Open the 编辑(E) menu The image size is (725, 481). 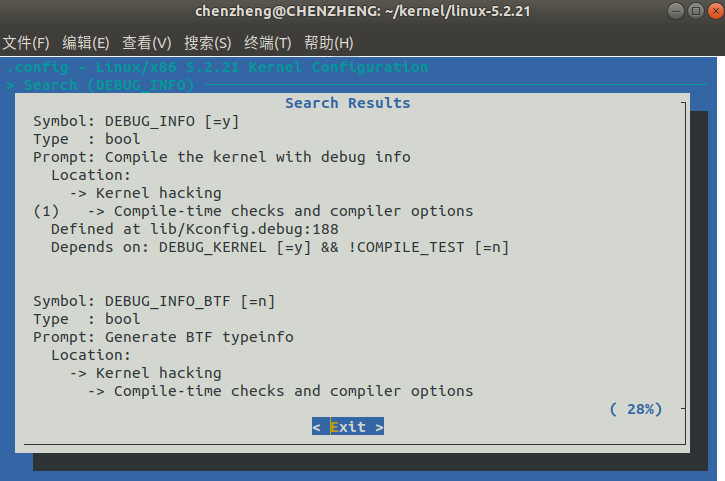tap(86, 43)
